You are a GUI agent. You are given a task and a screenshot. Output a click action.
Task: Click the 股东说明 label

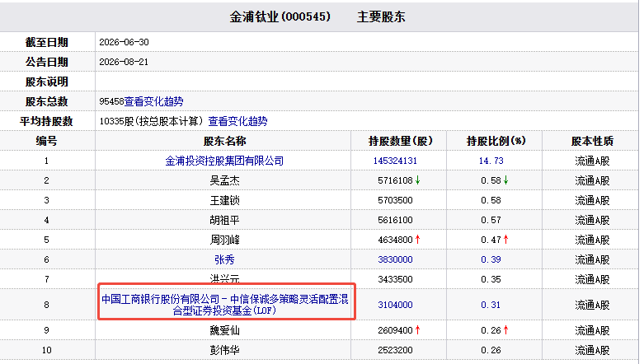(x=46, y=82)
